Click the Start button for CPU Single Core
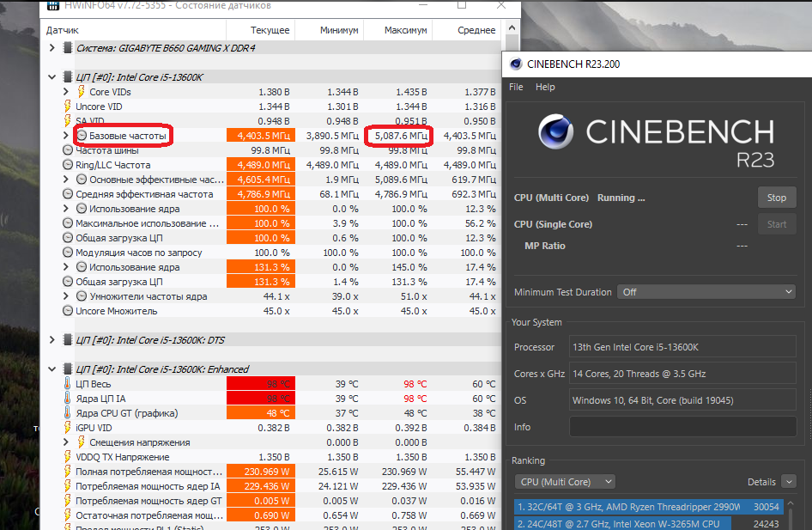Viewport: 812px width, 530px height. (x=776, y=224)
